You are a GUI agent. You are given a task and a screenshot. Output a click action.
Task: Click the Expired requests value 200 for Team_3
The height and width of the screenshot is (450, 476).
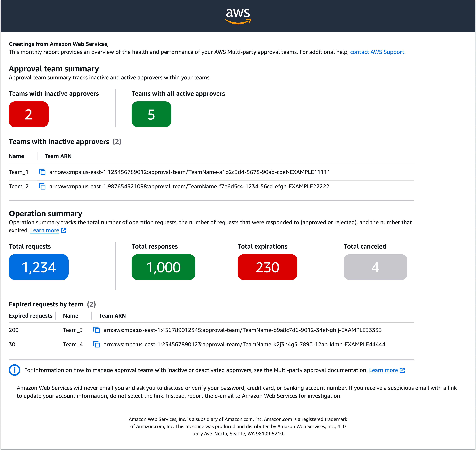tap(14, 330)
